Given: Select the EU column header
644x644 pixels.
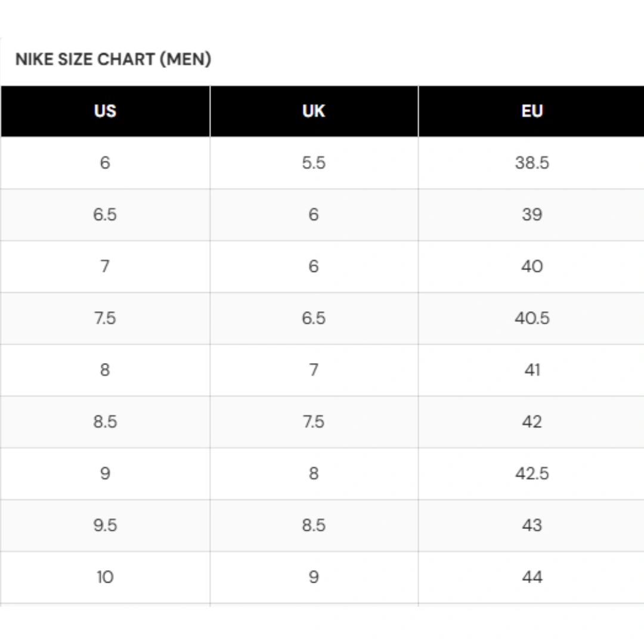Looking at the screenshot, I should 532,111.
